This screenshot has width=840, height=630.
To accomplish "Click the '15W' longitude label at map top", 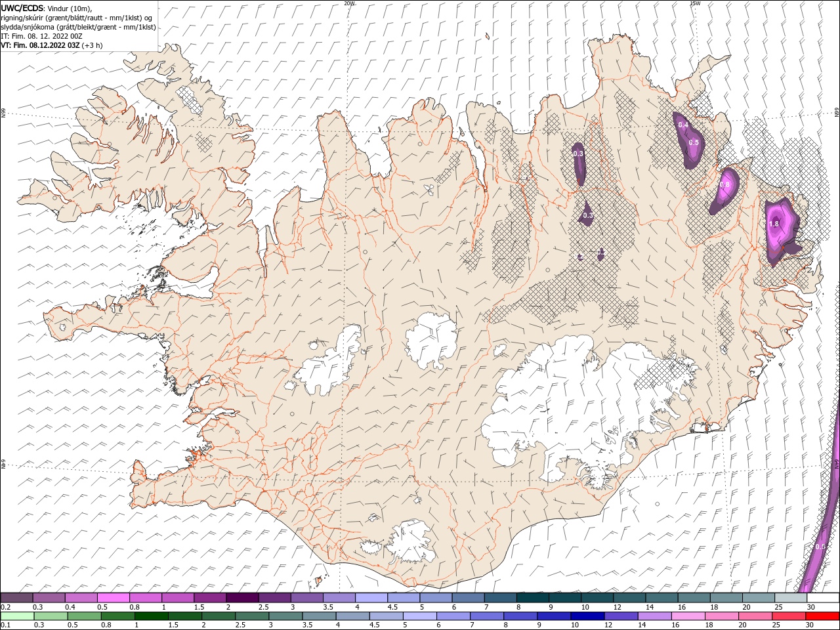I will pyautogui.click(x=695, y=3).
